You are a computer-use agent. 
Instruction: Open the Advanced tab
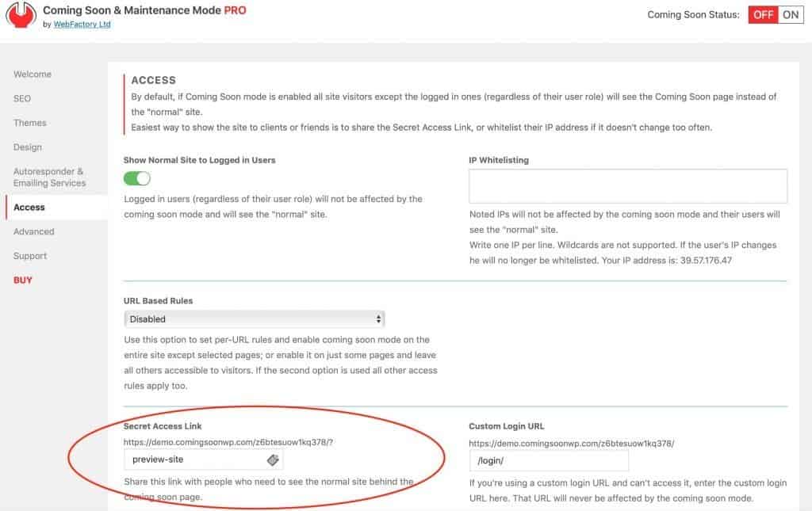tap(33, 231)
